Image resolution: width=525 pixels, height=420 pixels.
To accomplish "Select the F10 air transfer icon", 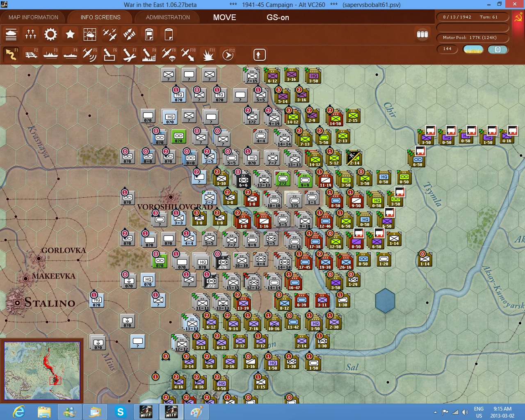I will pyautogui.click(x=188, y=54).
